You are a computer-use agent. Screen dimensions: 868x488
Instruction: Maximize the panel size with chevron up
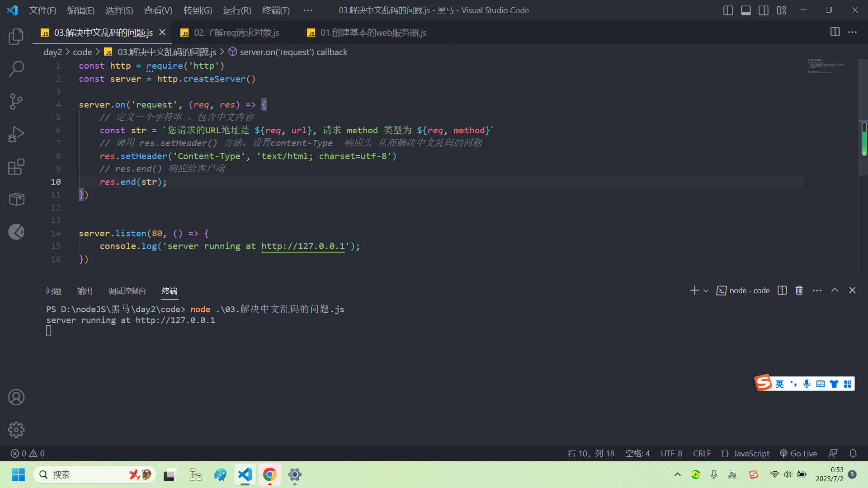pos(835,291)
